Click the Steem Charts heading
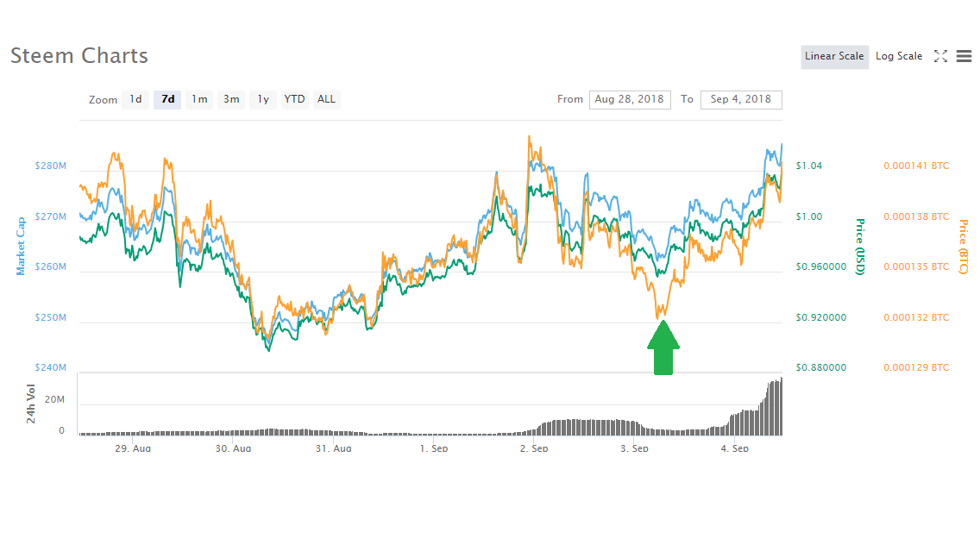The height and width of the screenshot is (551, 980). 79,55
